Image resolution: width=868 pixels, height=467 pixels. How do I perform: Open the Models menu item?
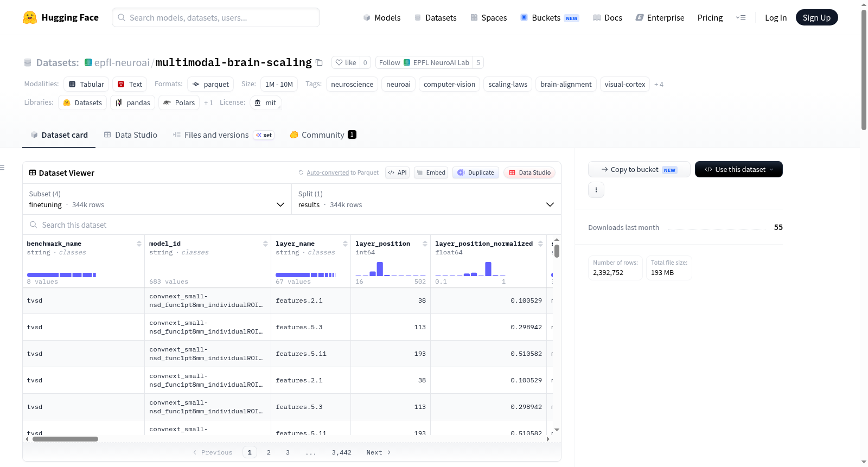382,17
